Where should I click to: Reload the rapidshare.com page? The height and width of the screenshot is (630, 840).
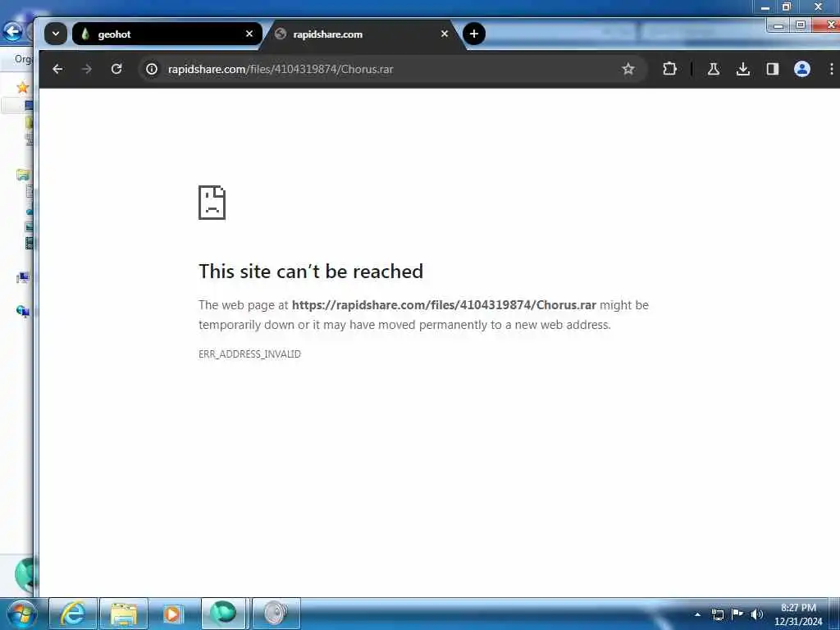pos(116,69)
